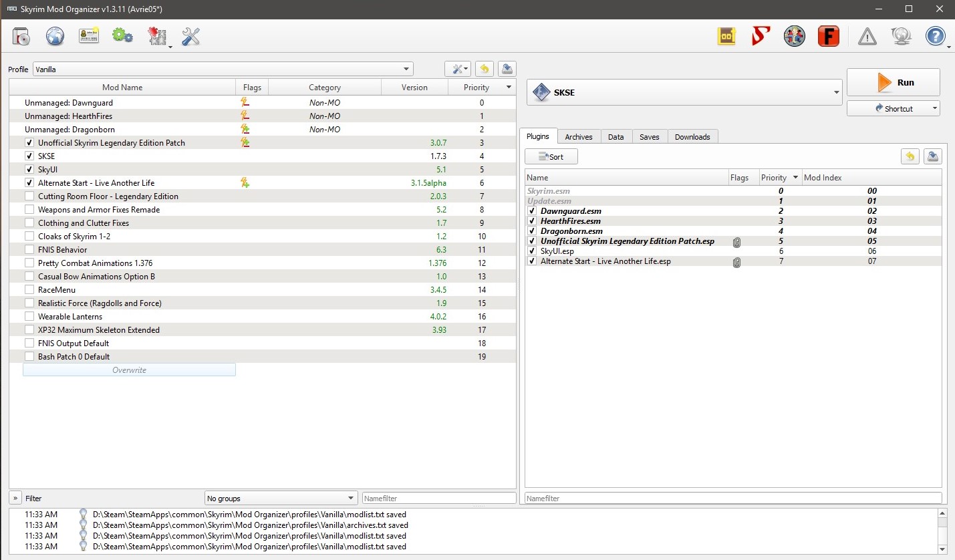Click flag icon on Alternate Start mod row
This screenshot has height=560, width=955.
coord(245,183)
